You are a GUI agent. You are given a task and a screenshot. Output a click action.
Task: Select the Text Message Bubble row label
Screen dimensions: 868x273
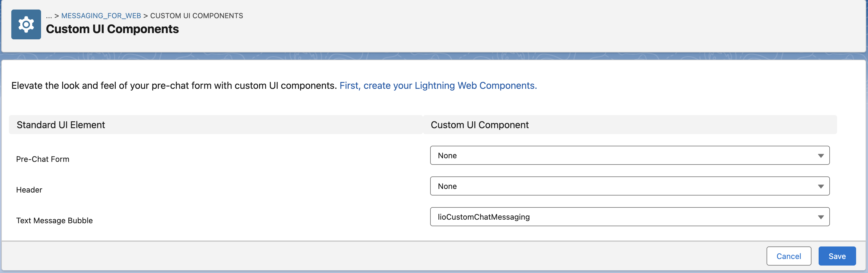pyautogui.click(x=54, y=220)
